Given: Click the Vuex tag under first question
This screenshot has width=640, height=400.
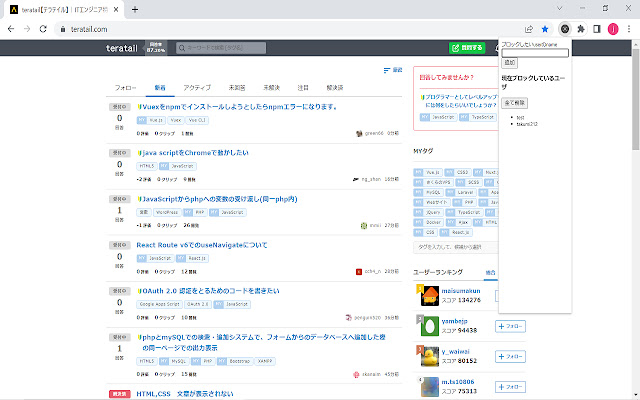Looking at the screenshot, I should coord(176,120).
